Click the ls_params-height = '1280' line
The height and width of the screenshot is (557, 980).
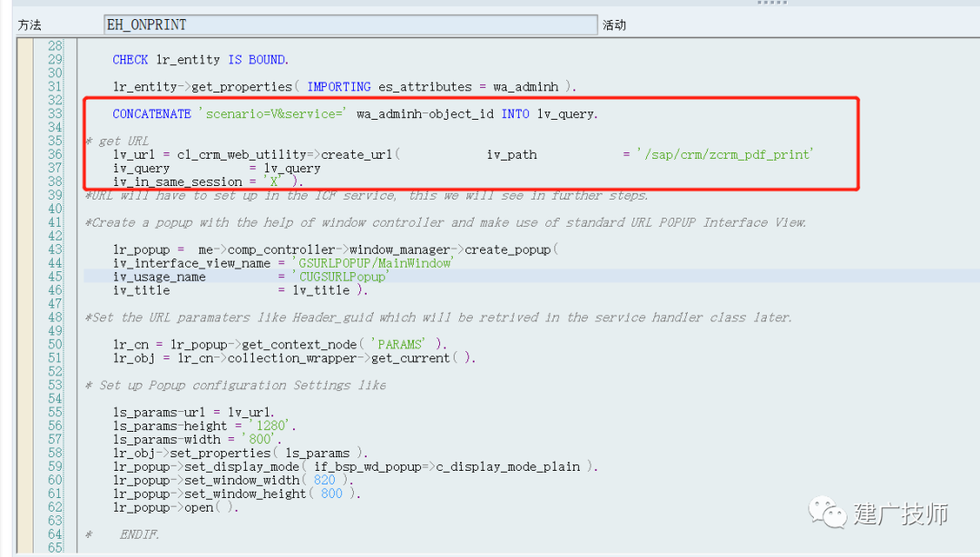click(x=204, y=426)
